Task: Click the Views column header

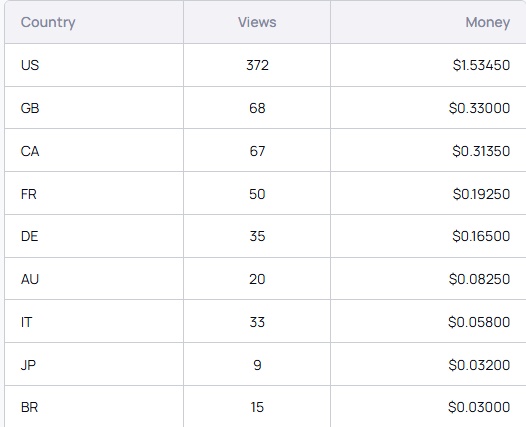Action: coord(257,22)
